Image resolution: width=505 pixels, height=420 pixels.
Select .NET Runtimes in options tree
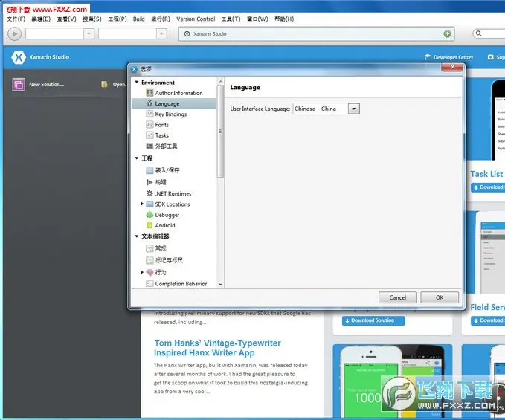(173, 193)
